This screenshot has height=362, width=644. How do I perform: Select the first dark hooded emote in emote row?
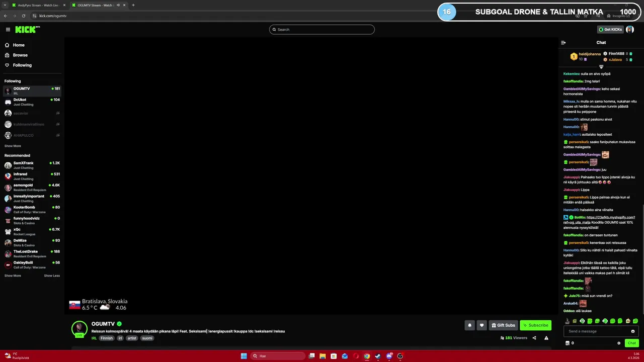click(x=568, y=321)
